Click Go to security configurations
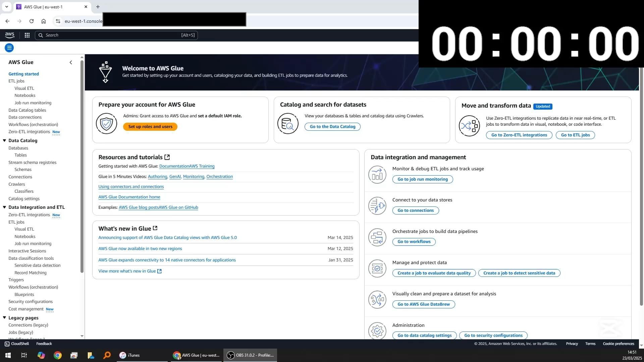Viewport: 644px width, 362px height. 493,336
